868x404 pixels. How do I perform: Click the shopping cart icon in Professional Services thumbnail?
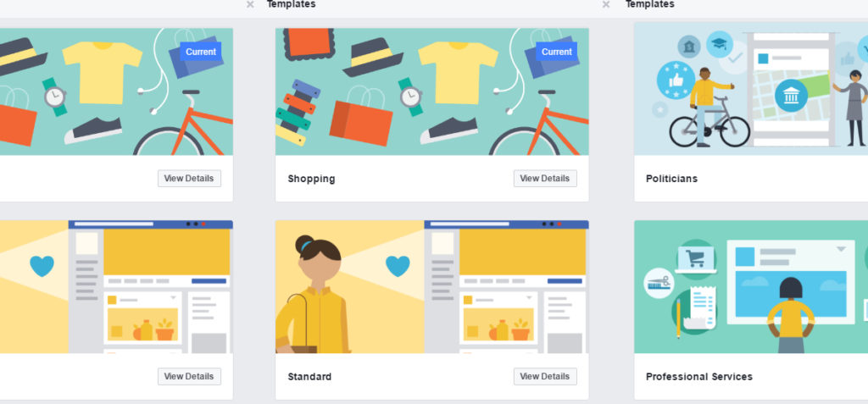tap(695, 258)
